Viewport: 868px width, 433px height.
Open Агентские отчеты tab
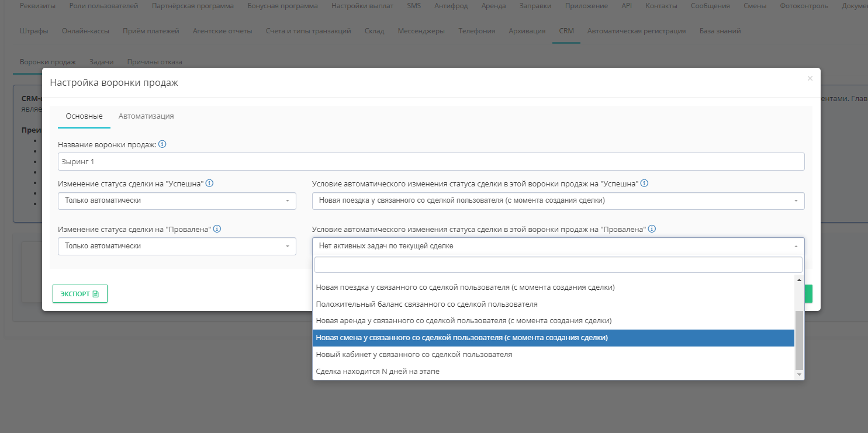223,31
